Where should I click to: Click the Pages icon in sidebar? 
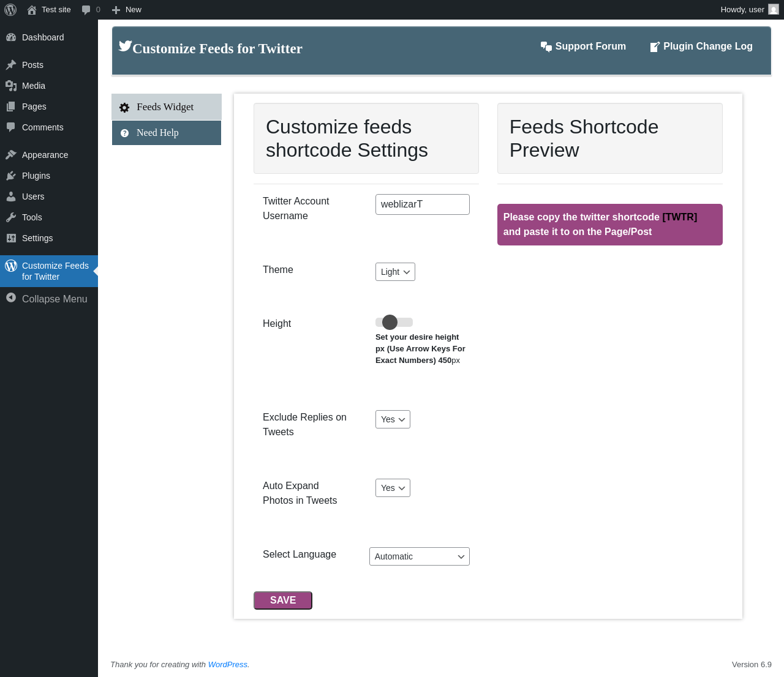click(11, 107)
